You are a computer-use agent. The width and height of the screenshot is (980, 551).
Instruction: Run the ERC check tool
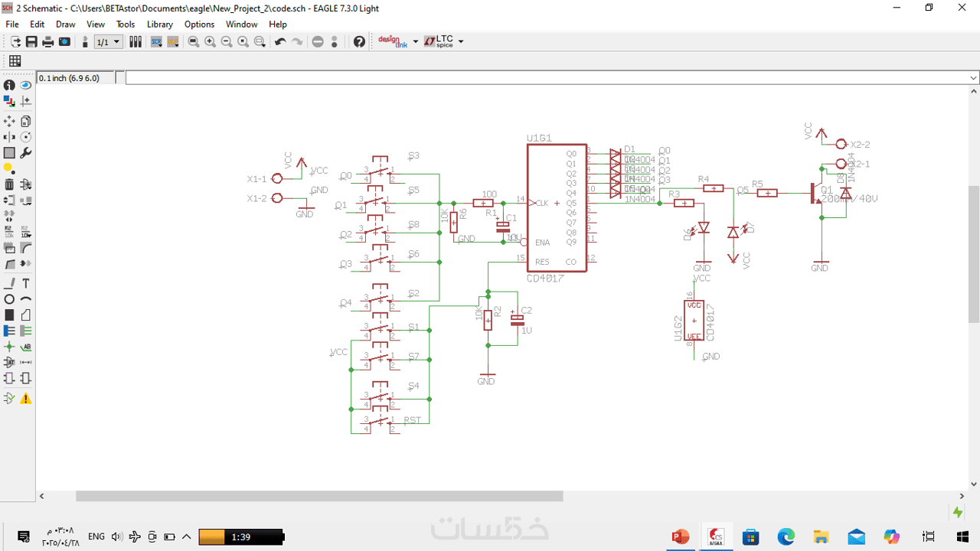click(9, 398)
